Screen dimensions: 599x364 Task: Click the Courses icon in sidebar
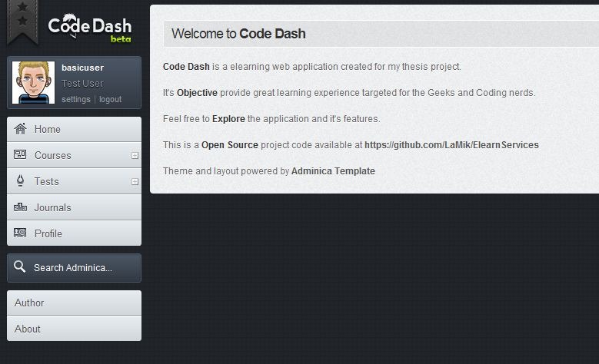coord(20,155)
